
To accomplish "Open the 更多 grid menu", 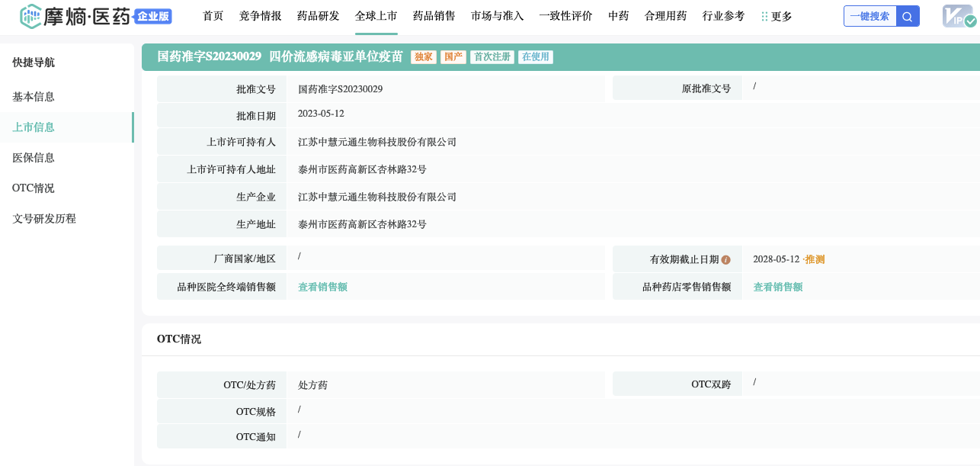I will pyautogui.click(x=777, y=16).
